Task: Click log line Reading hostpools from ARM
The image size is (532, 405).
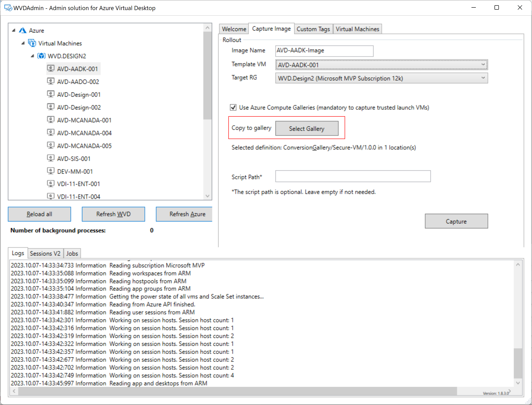Action: tap(99, 281)
